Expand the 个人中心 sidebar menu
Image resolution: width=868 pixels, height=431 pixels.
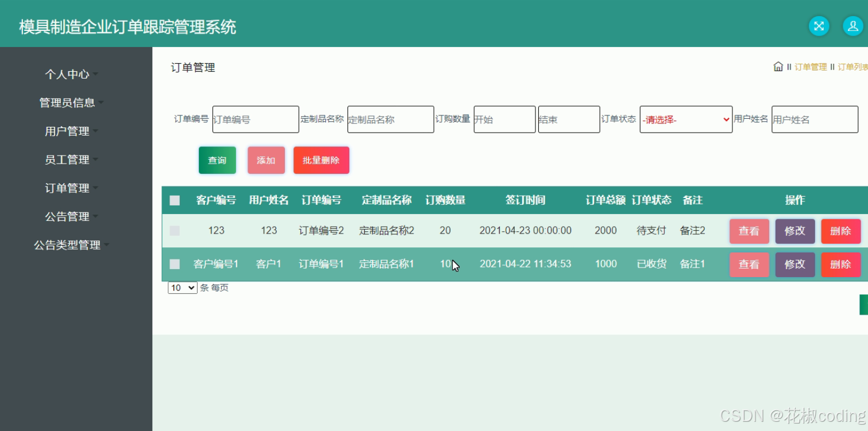click(x=71, y=74)
